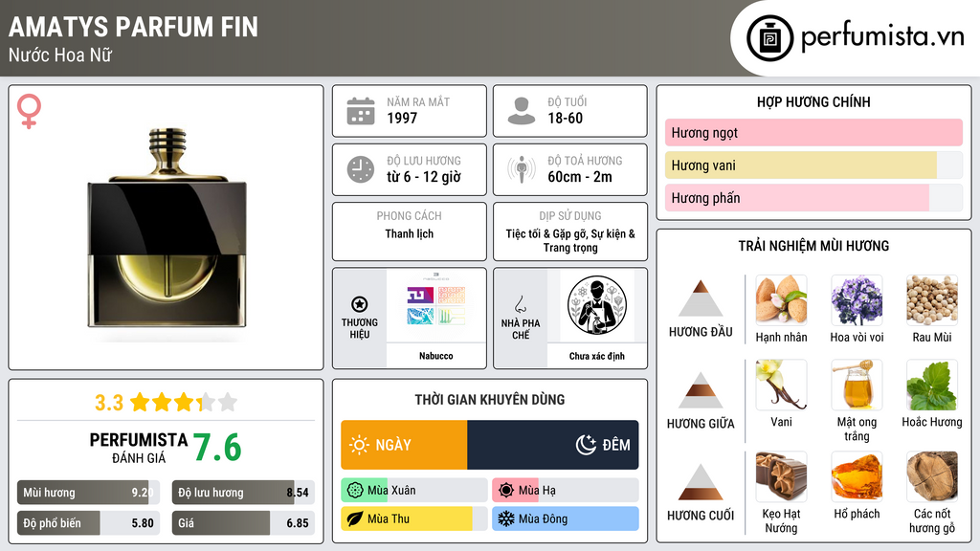This screenshot has width=980, height=551.
Task: Click the flower icon for Mùa Xuân
Action: point(355,491)
